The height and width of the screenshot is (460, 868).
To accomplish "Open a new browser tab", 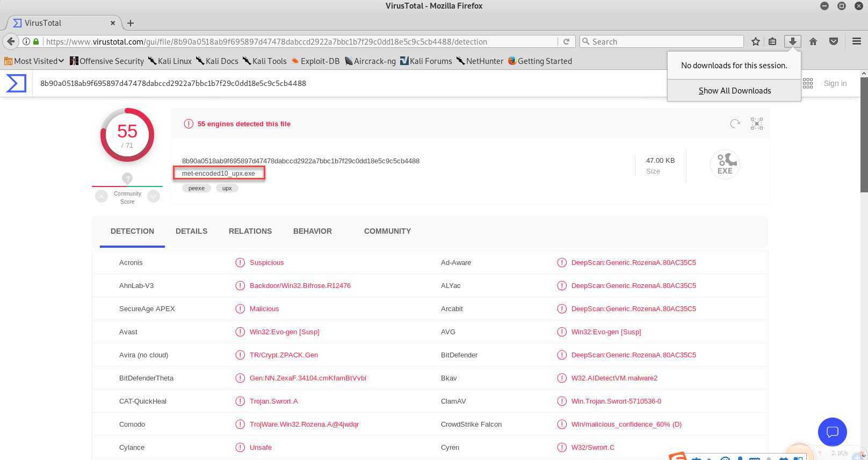I will point(130,23).
